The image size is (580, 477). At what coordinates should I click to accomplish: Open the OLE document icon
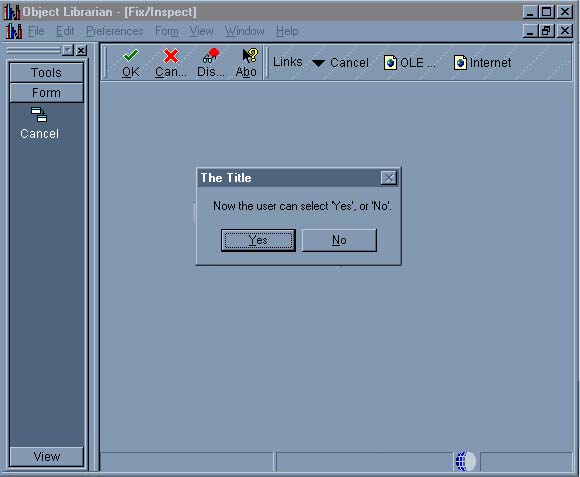(x=390, y=62)
